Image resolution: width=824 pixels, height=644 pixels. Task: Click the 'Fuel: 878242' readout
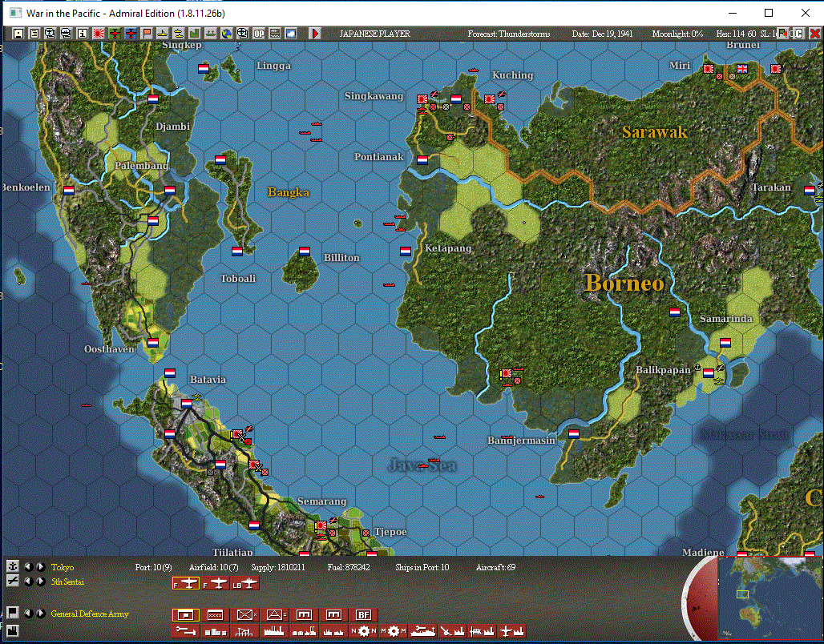[349, 567]
